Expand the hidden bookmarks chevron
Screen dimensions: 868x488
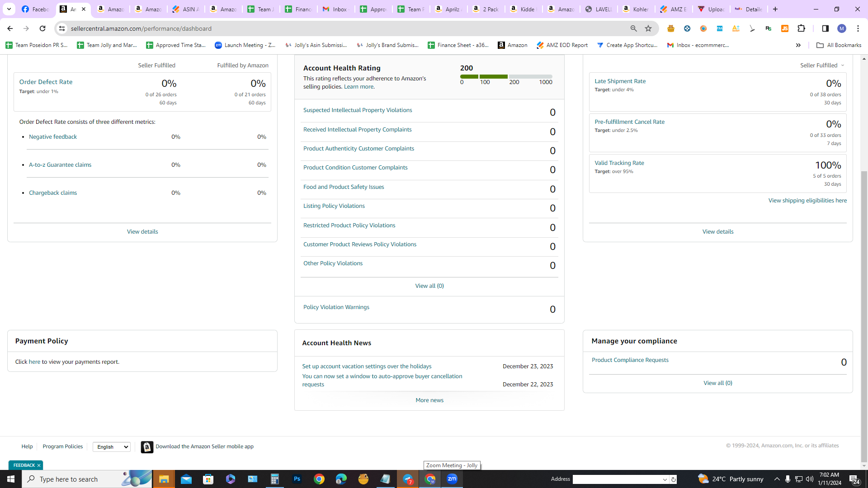(x=798, y=45)
